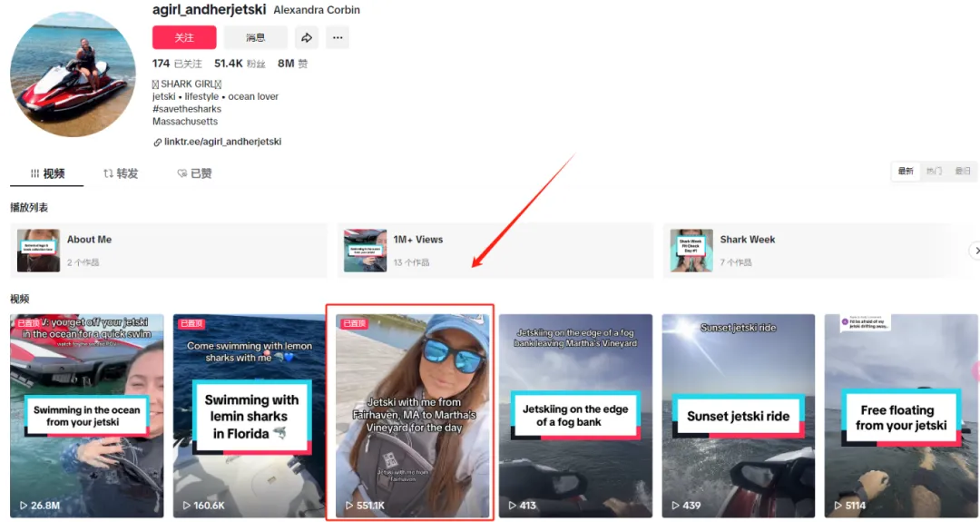
Task: Click 已置顶 badge on lemon sharks video
Action: (x=191, y=324)
